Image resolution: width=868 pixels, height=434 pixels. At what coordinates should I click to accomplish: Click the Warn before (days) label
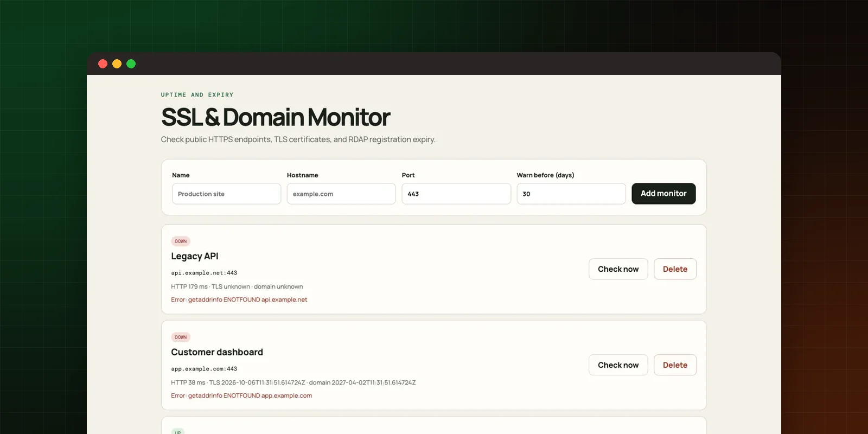(545, 175)
